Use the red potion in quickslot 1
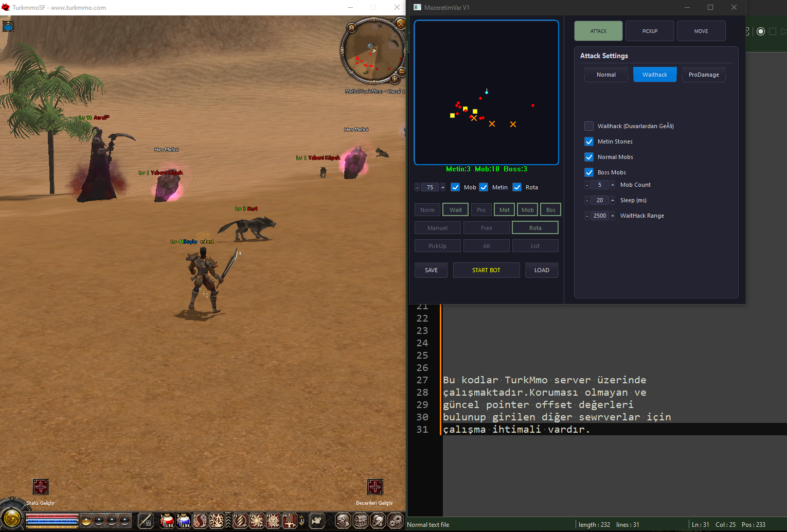787x532 pixels. [167, 521]
